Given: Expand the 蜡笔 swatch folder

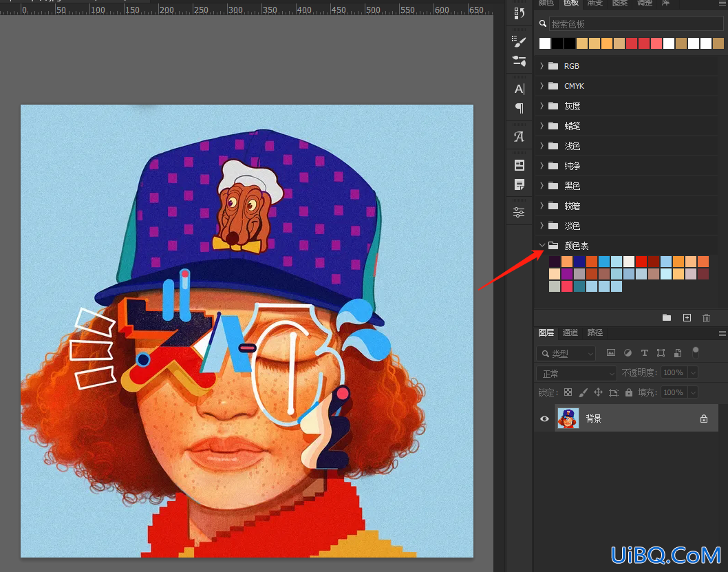Looking at the screenshot, I should (542, 126).
